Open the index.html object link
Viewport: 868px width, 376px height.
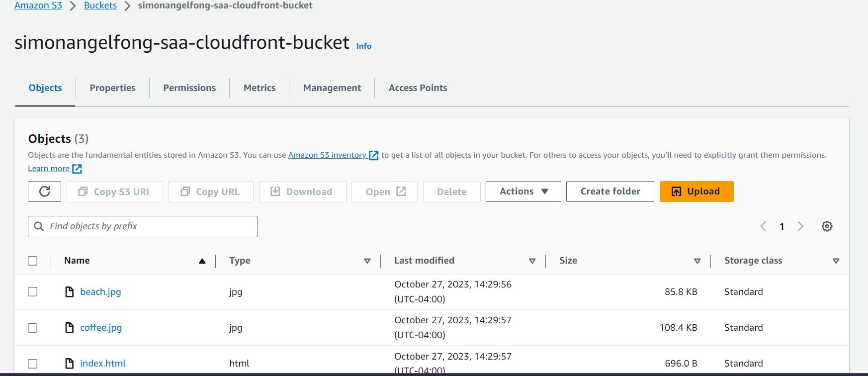(x=103, y=364)
